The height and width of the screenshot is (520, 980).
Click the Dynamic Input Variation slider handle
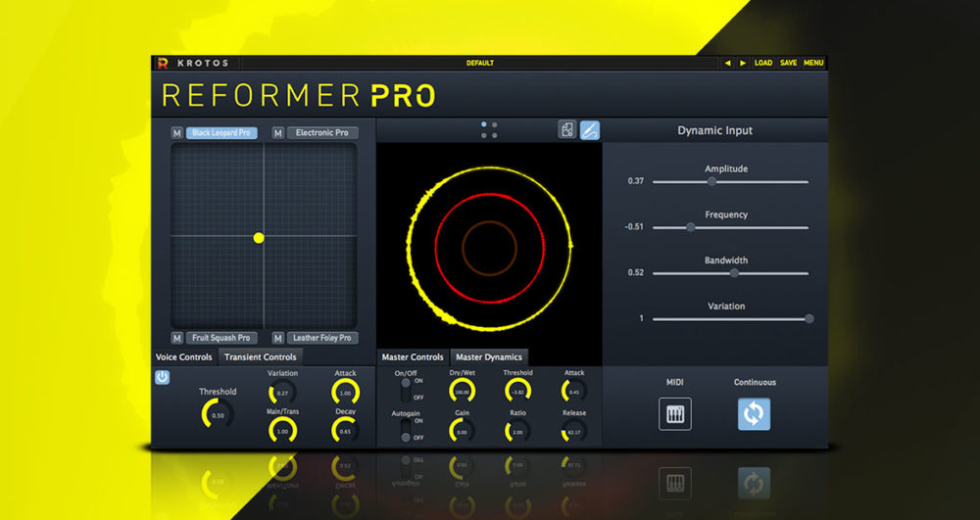[809, 318]
